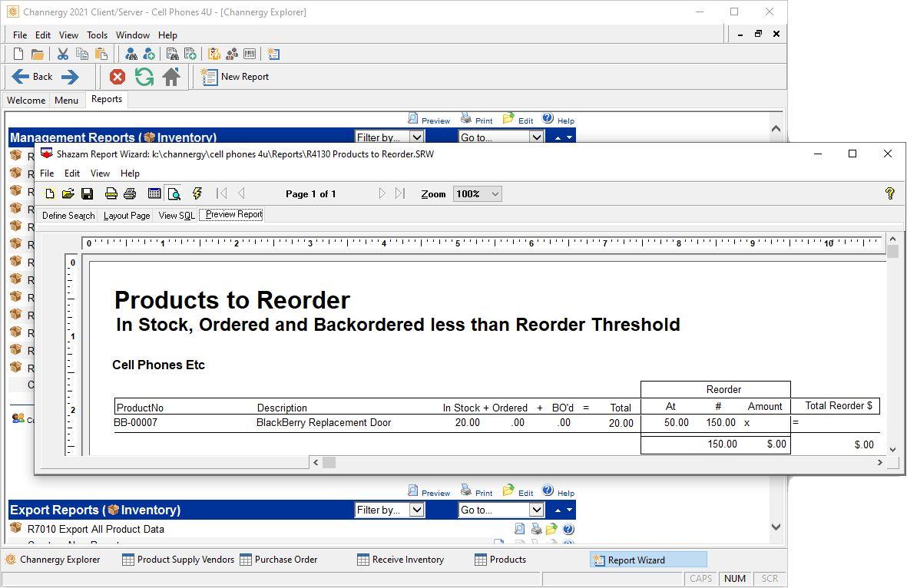
Task: Open Filter by dropdown in Export Reports header
Action: [x=390, y=510]
